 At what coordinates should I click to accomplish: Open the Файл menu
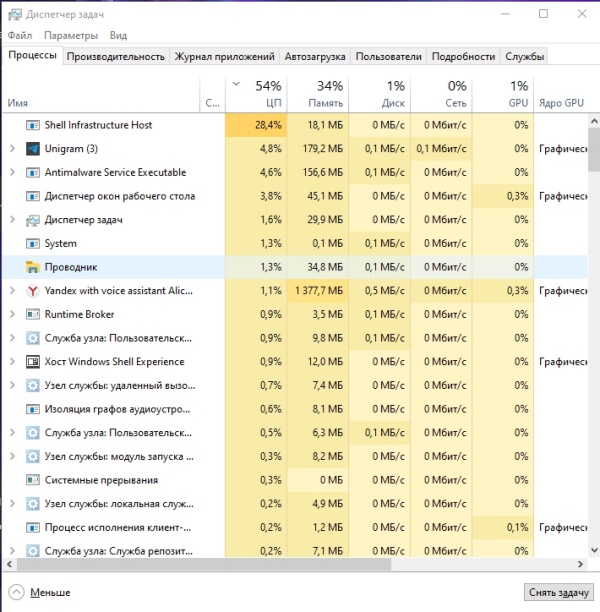20,36
